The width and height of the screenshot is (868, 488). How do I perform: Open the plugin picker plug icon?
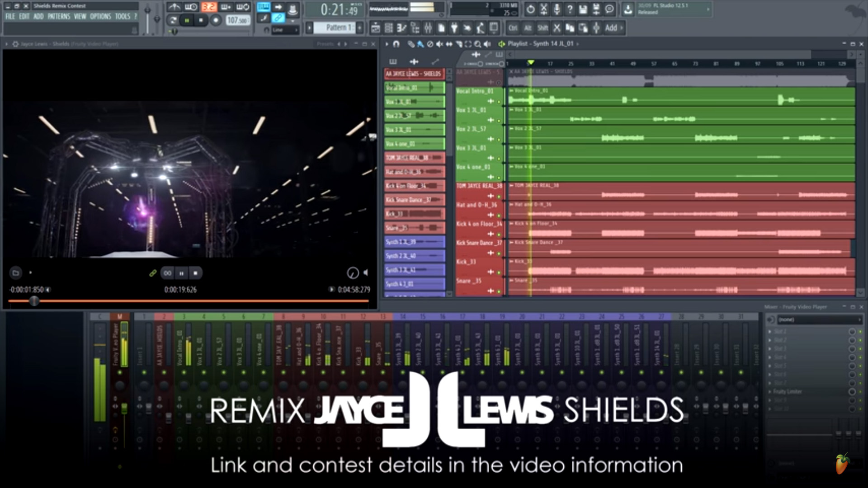[454, 28]
